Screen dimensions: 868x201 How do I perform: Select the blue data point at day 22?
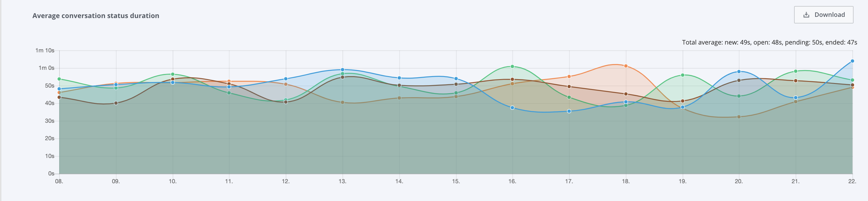(852, 61)
